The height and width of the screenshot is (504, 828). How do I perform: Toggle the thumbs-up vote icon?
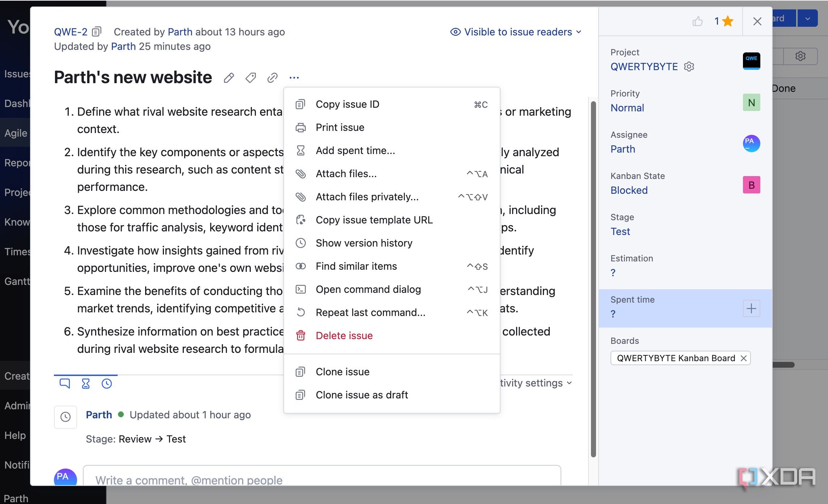697,21
